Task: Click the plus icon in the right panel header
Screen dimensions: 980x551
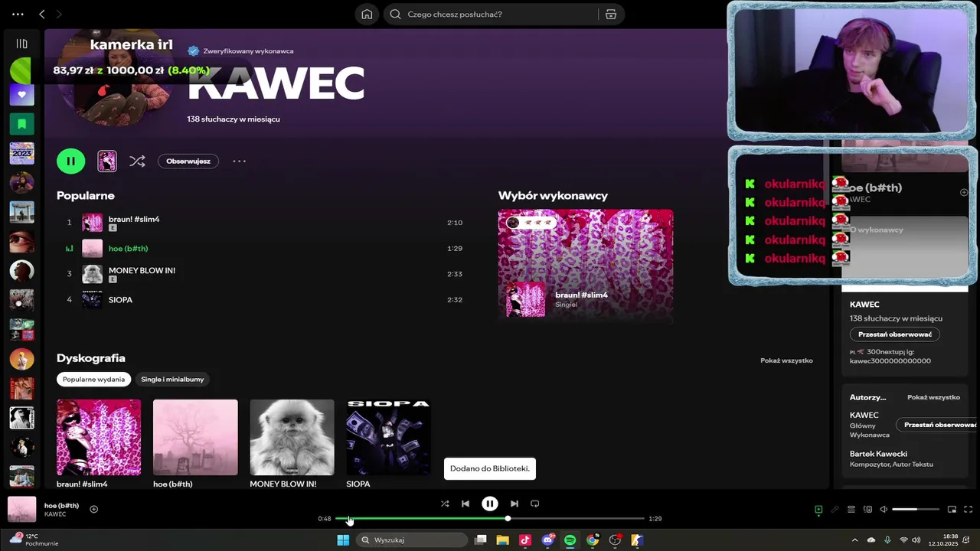Action: click(x=964, y=192)
